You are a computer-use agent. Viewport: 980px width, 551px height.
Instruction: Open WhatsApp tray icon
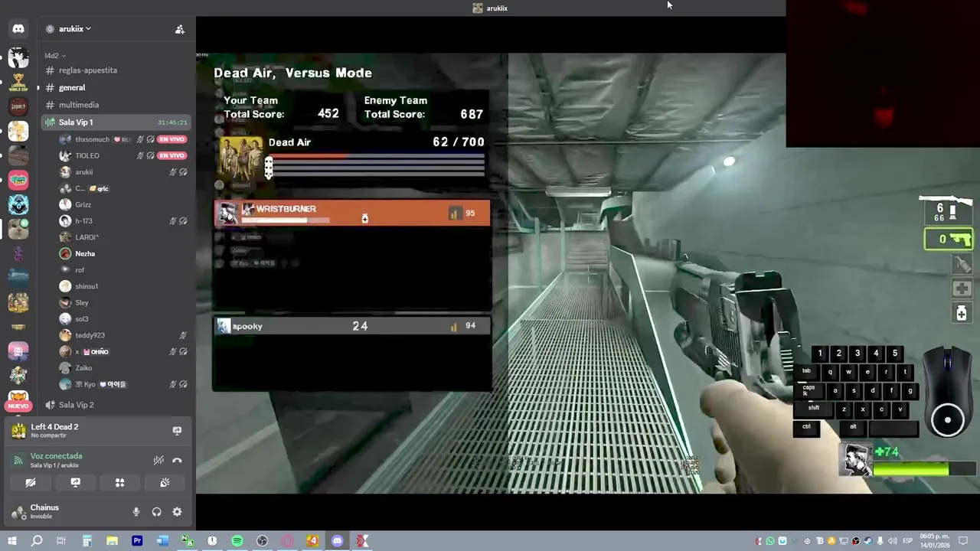click(x=770, y=541)
